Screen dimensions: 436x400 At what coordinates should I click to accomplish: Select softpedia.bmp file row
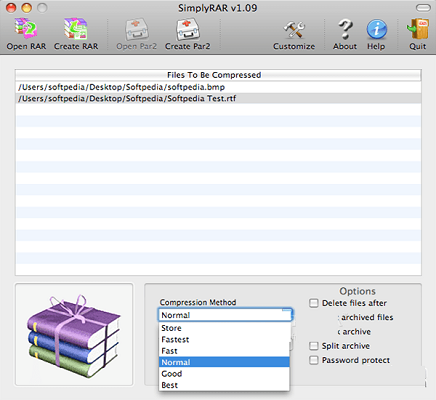click(x=218, y=87)
